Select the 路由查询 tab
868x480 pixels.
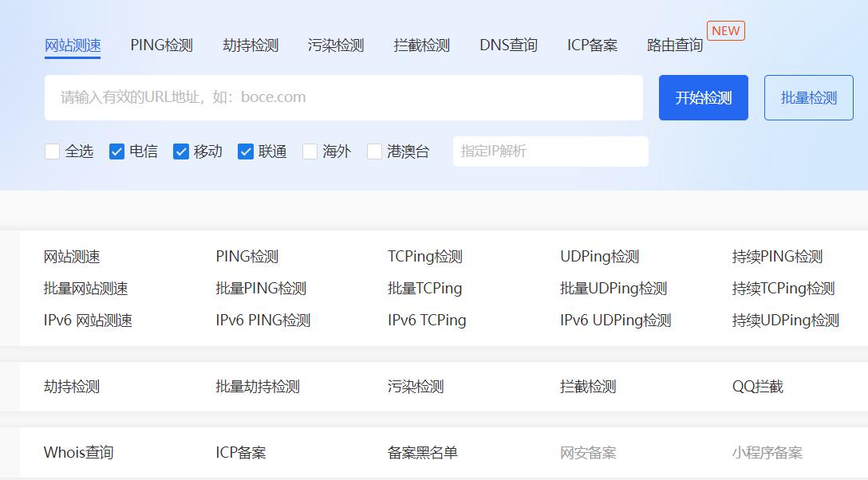click(675, 45)
